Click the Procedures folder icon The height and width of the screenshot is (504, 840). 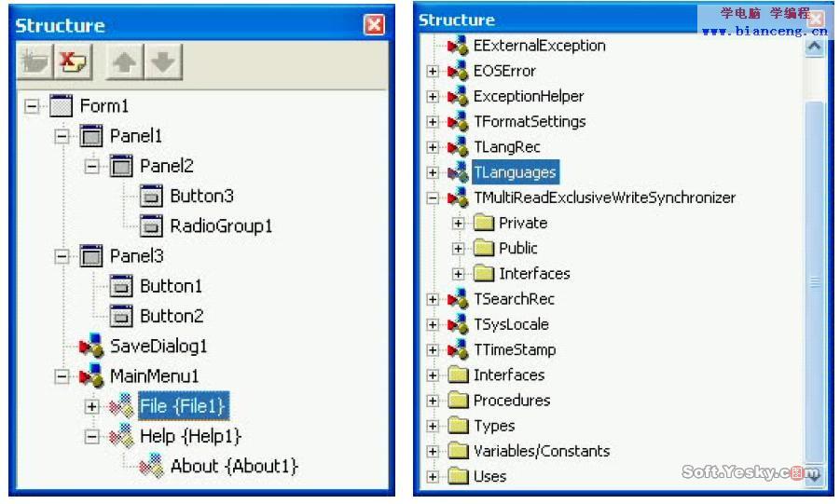(458, 400)
